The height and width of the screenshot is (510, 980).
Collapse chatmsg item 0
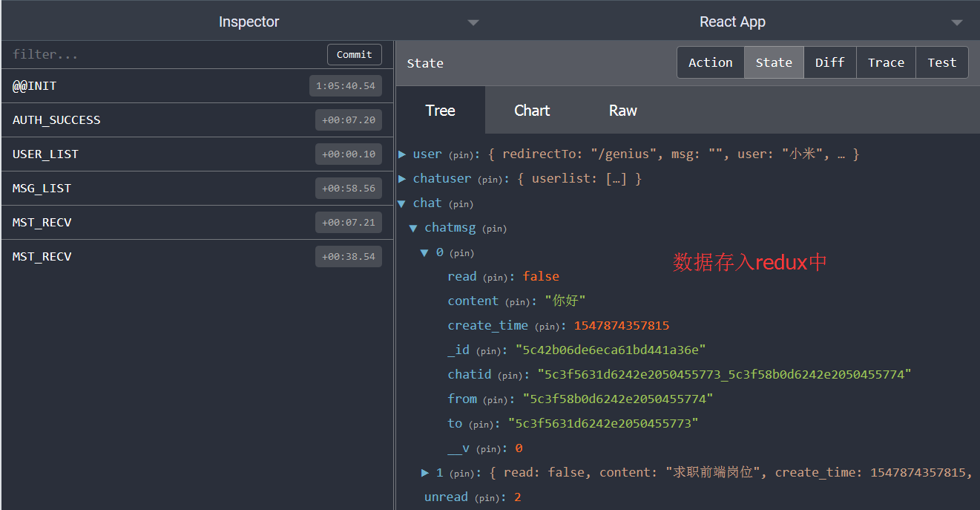click(425, 252)
